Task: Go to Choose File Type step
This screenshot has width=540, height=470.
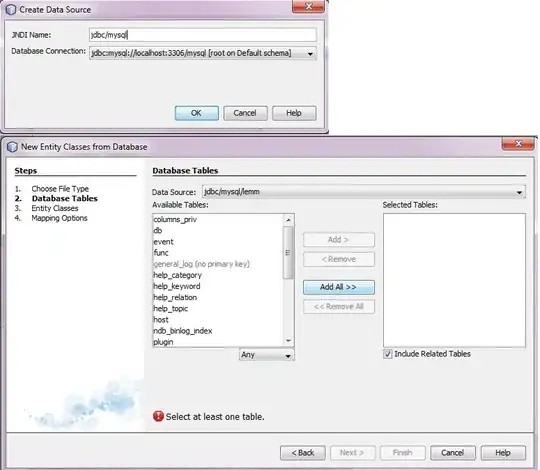Action: pyautogui.click(x=60, y=189)
